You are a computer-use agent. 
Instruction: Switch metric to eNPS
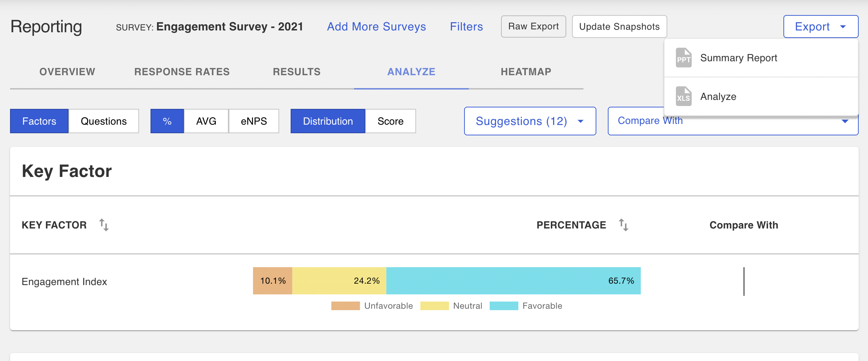(254, 121)
